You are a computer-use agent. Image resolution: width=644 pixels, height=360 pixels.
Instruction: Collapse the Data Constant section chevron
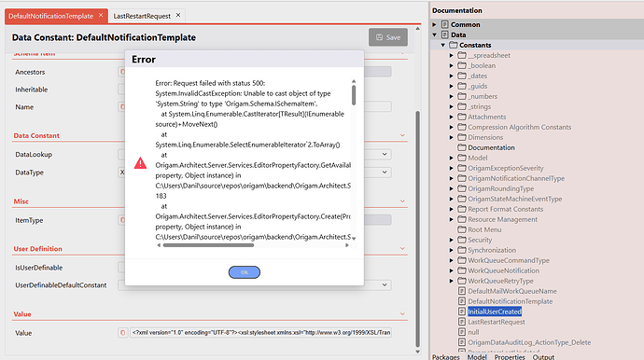pyautogui.click(x=402, y=135)
